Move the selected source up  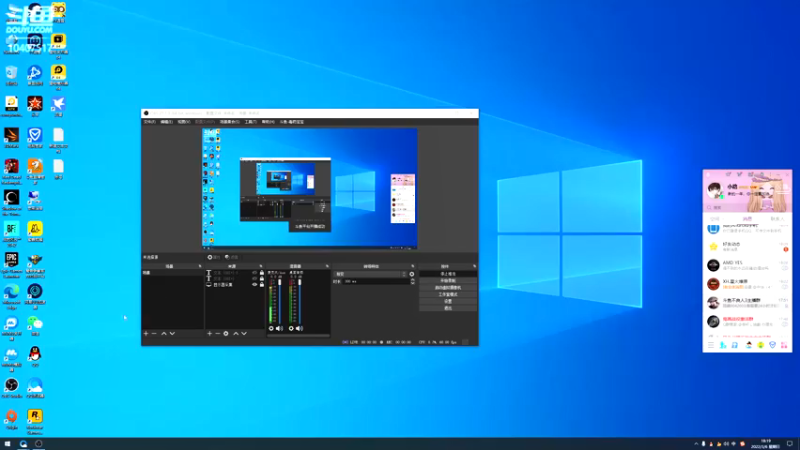[236, 334]
